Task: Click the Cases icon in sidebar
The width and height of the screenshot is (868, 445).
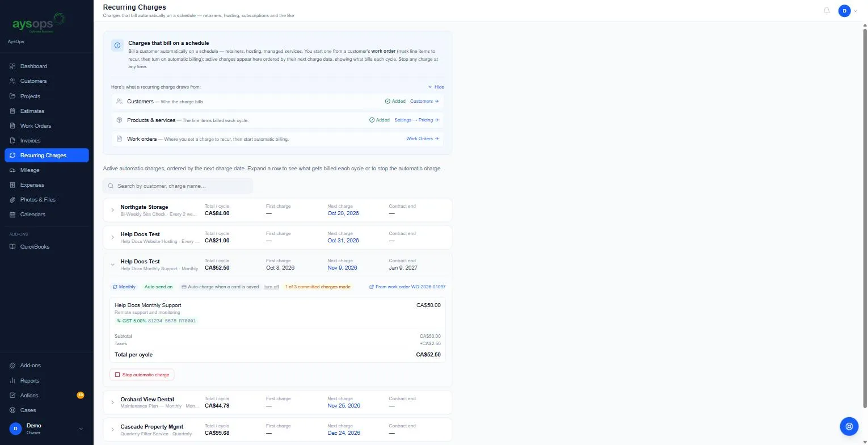Action: pos(12,410)
